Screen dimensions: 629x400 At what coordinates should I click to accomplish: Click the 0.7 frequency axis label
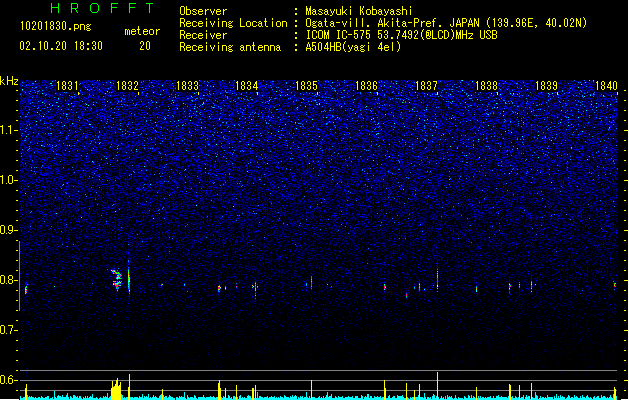(x=8, y=330)
